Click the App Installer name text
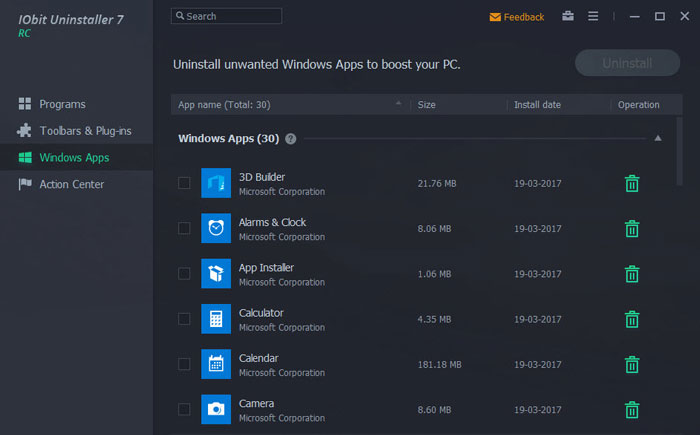700x435 pixels. pyautogui.click(x=266, y=268)
